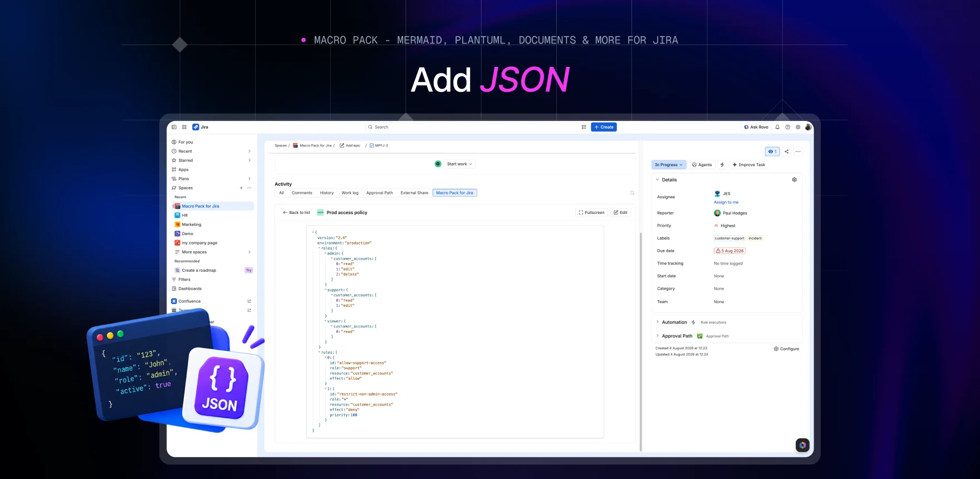Open the Details panel gear settings
Image resolution: width=980 pixels, height=479 pixels.
(795, 180)
